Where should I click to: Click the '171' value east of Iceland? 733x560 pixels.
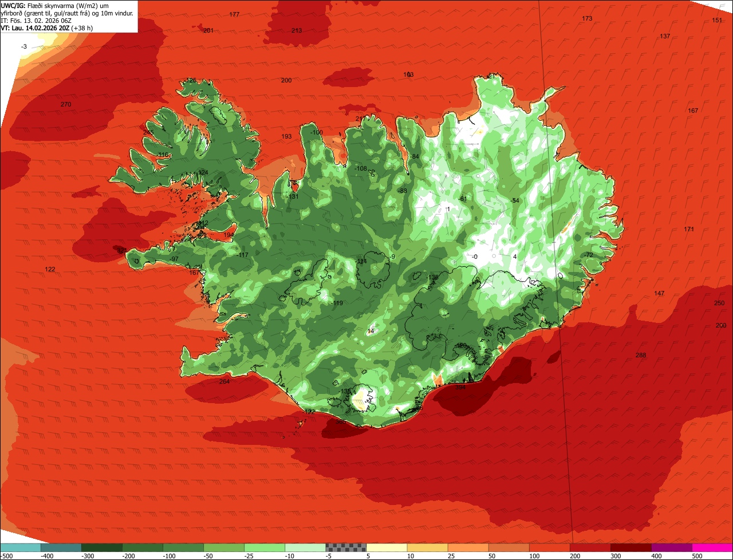pos(689,229)
